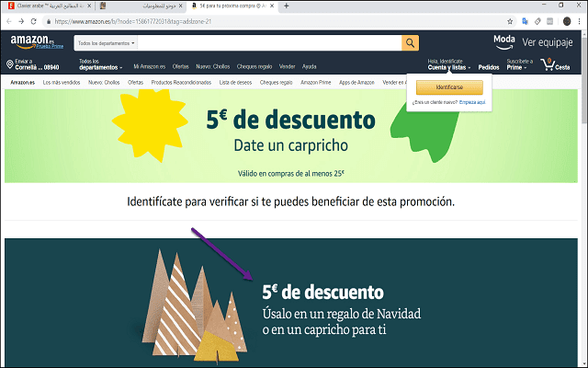Click the delivery location pin icon
Screen dimensions: 588x368
[x=9, y=64]
